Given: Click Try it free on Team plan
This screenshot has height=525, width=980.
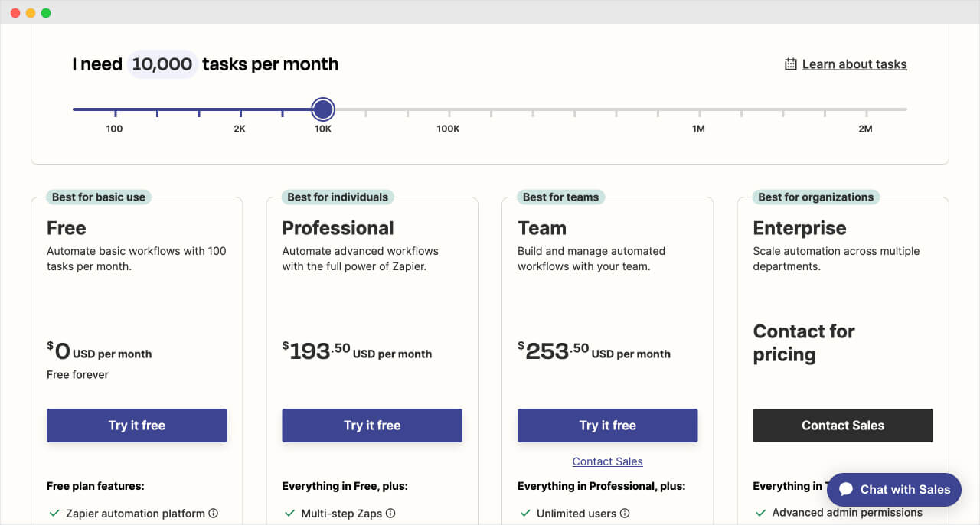Looking at the screenshot, I should pyautogui.click(x=608, y=426).
